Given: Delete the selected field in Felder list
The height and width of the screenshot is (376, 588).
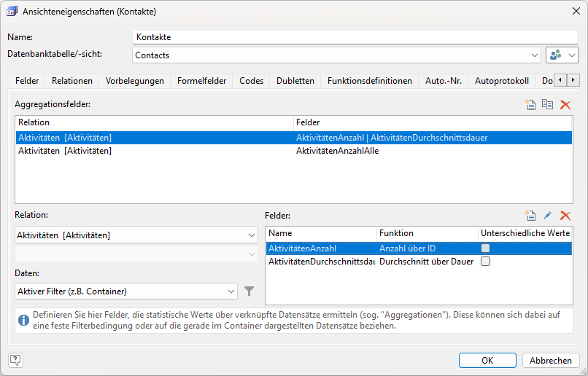Looking at the screenshot, I should (565, 216).
